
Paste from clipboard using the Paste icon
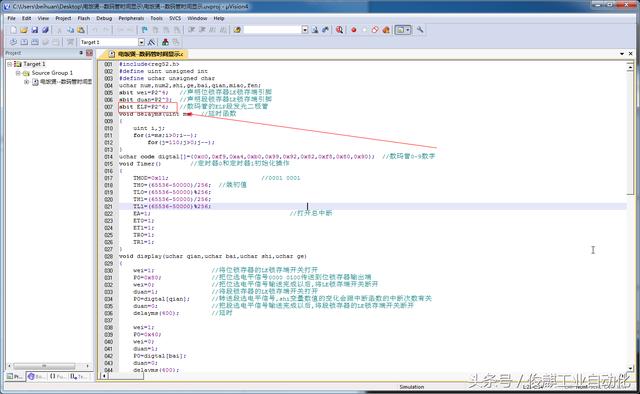click(x=81, y=30)
